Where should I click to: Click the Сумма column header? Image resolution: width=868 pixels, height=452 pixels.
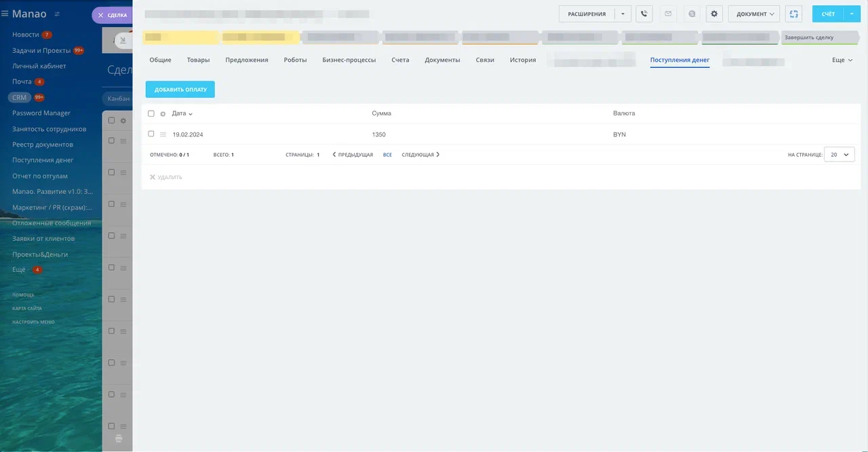point(382,113)
